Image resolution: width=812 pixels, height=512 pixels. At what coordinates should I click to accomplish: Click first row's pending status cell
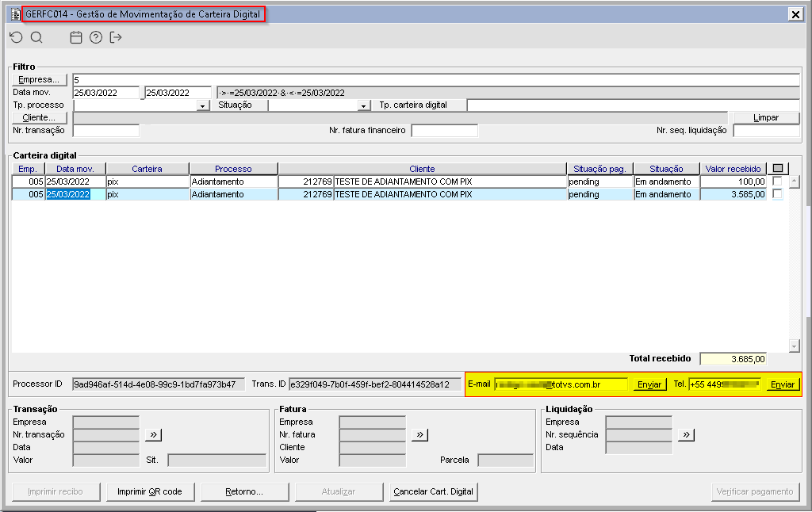600,181
